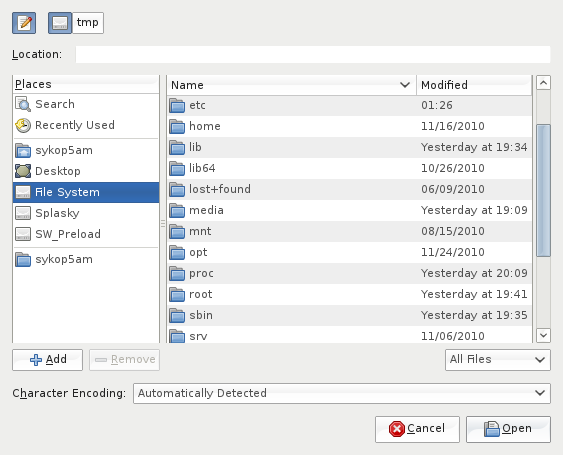Click the Places column header

coord(86,84)
